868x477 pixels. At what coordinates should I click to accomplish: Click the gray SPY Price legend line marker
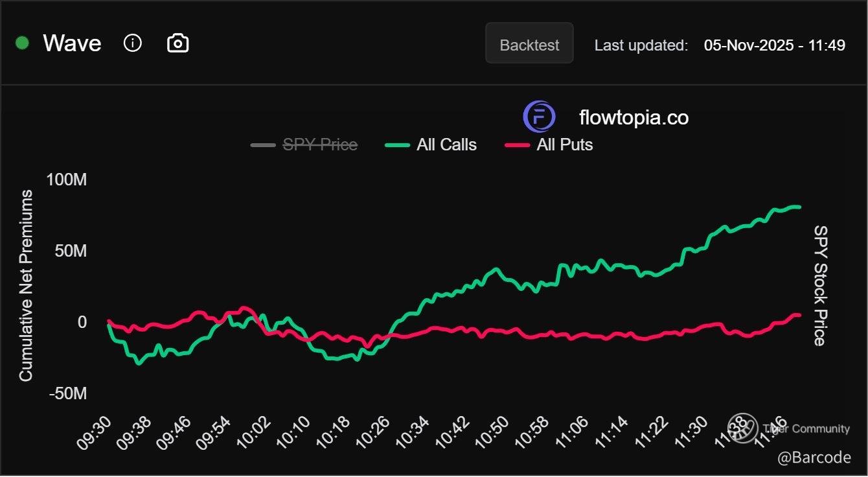pyautogui.click(x=263, y=145)
